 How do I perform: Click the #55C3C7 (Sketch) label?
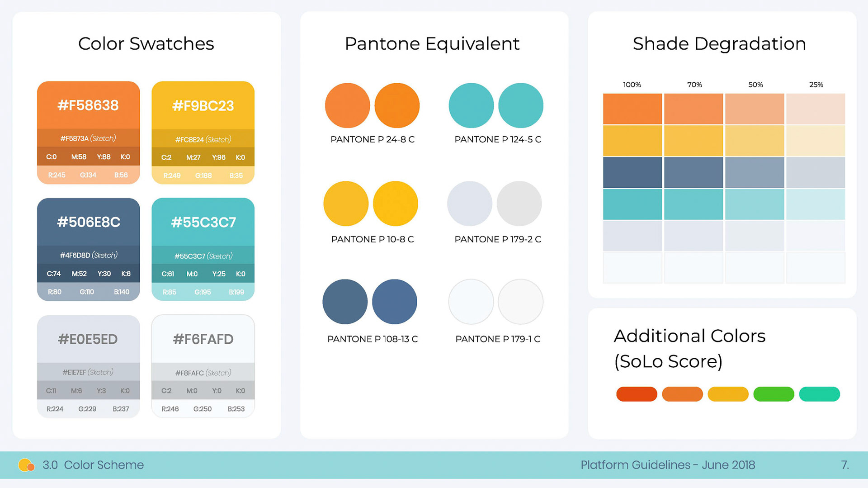(x=203, y=256)
